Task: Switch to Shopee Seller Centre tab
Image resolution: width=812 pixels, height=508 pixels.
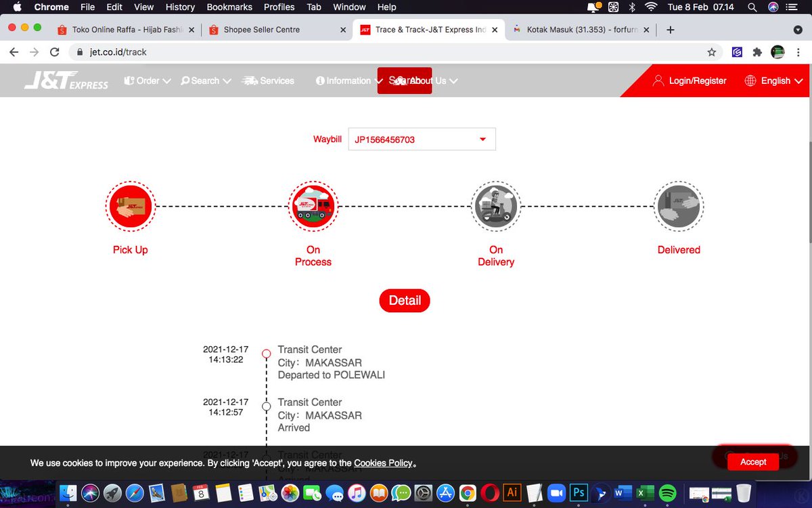Action: 276,30
